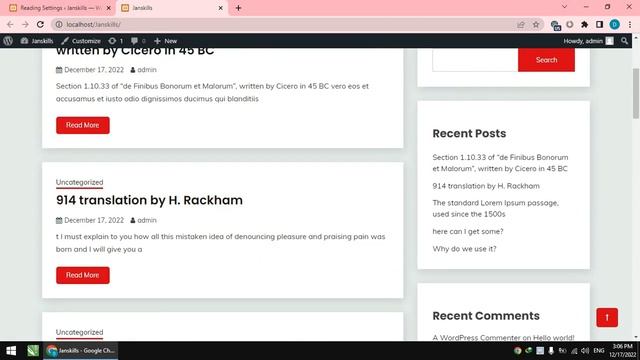Open Customize in the admin bar
This screenshot has width=640, height=360.
tap(81, 41)
